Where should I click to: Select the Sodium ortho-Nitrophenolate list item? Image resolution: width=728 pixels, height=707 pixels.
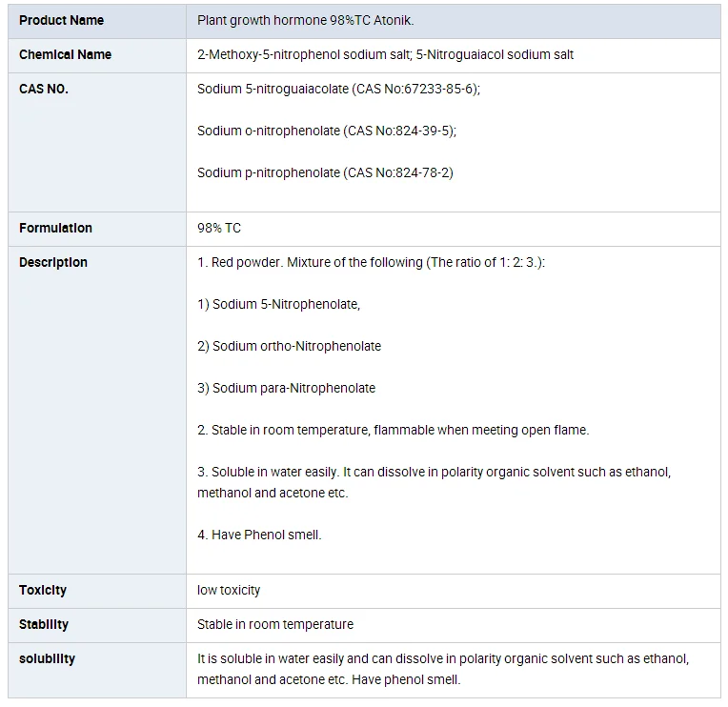pos(289,346)
